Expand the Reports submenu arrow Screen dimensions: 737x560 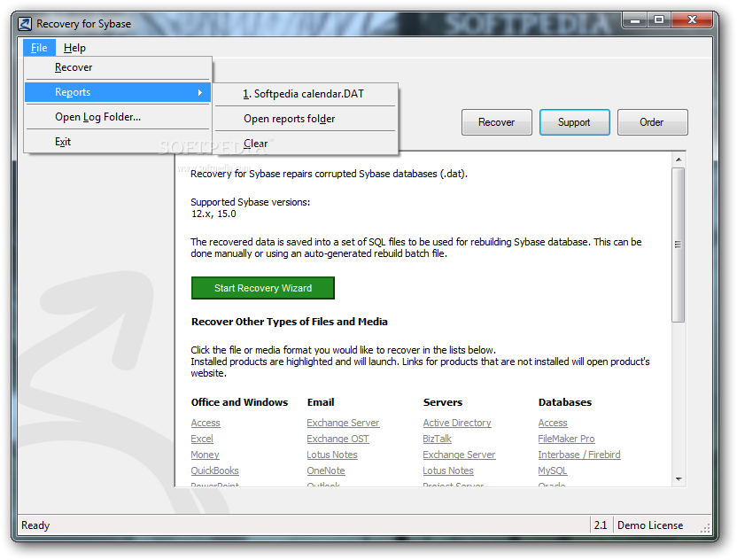(200, 93)
